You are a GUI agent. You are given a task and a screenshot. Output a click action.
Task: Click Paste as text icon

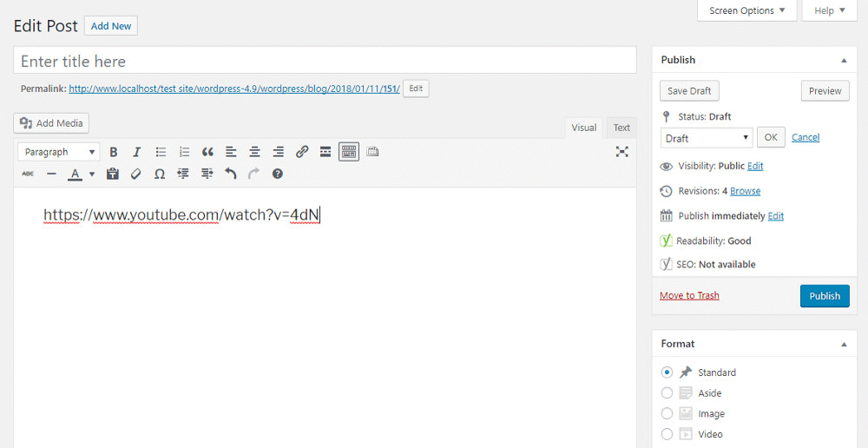pyautogui.click(x=112, y=174)
